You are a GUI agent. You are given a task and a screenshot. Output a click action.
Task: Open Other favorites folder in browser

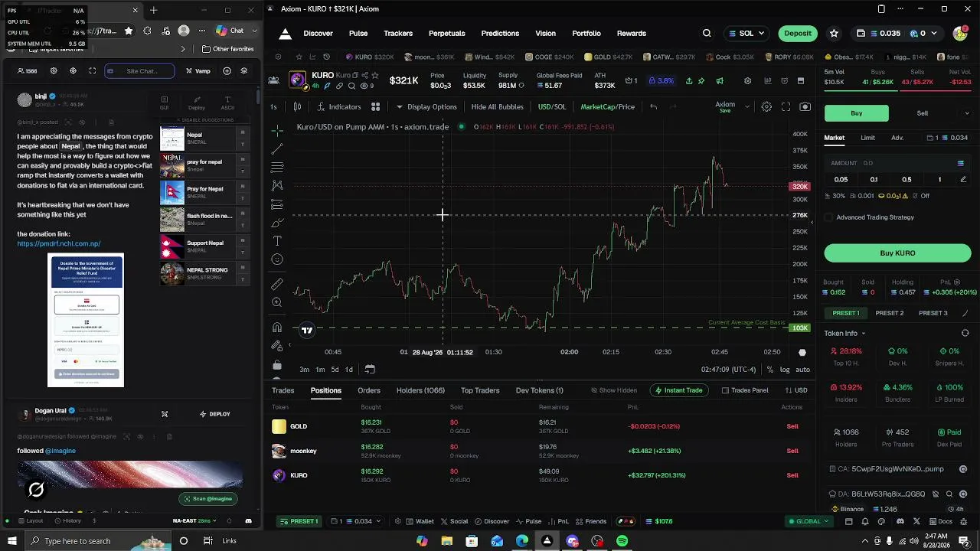coord(228,49)
